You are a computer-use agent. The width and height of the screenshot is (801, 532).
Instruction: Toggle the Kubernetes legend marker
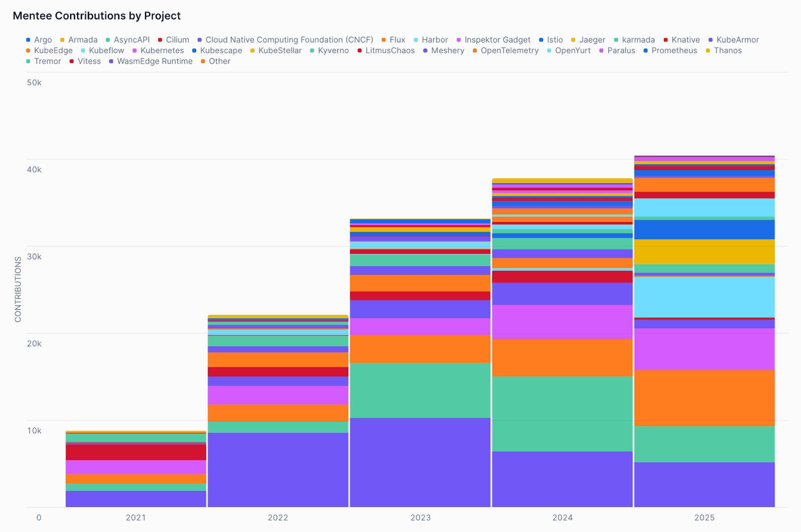click(134, 50)
